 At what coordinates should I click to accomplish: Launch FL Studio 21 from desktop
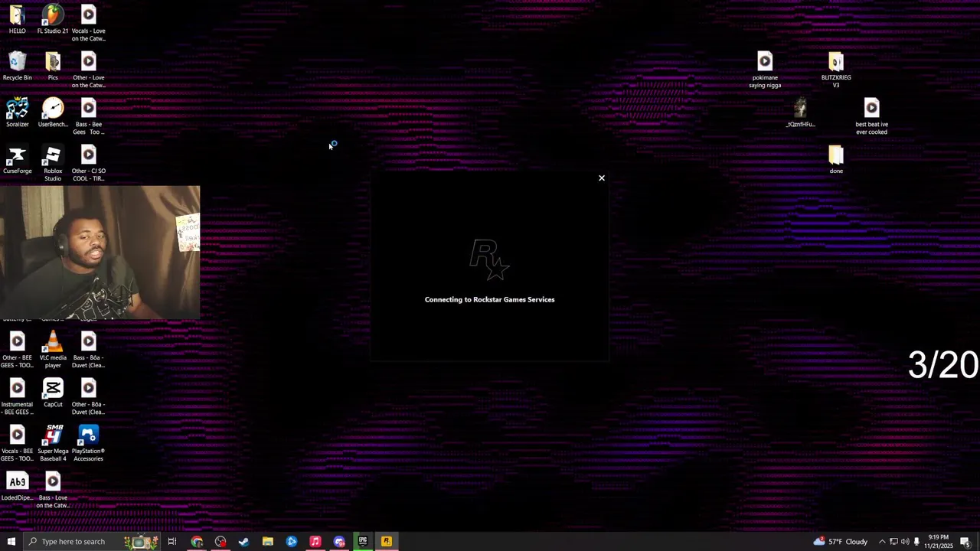click(x=53, y=20)
